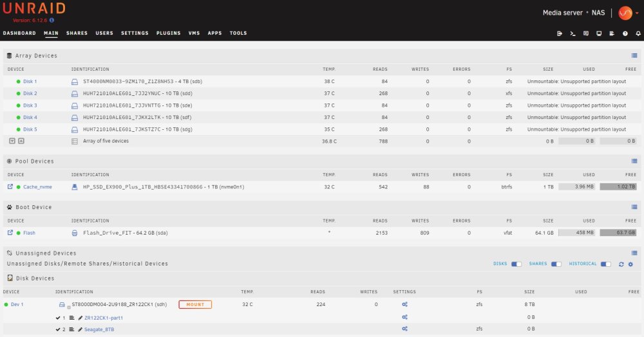This screenshot has height=337, width=644.
Task: Click the Cache_nvme free space bar 1.02 TB
Action: (x=618, y=187)
